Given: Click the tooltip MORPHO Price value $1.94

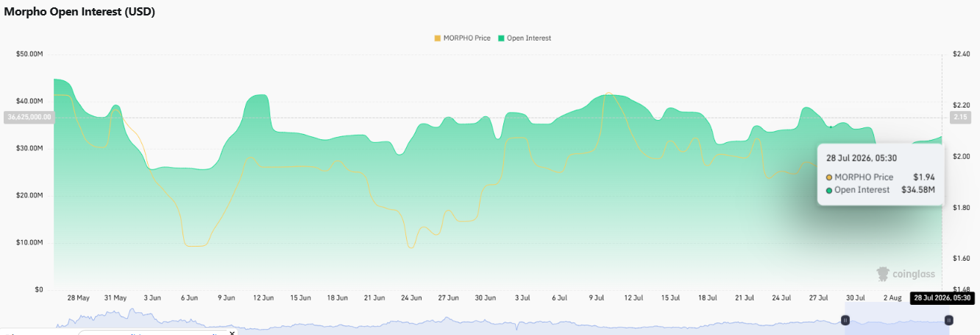Looking at the screenshot, I should coord(923,177).
